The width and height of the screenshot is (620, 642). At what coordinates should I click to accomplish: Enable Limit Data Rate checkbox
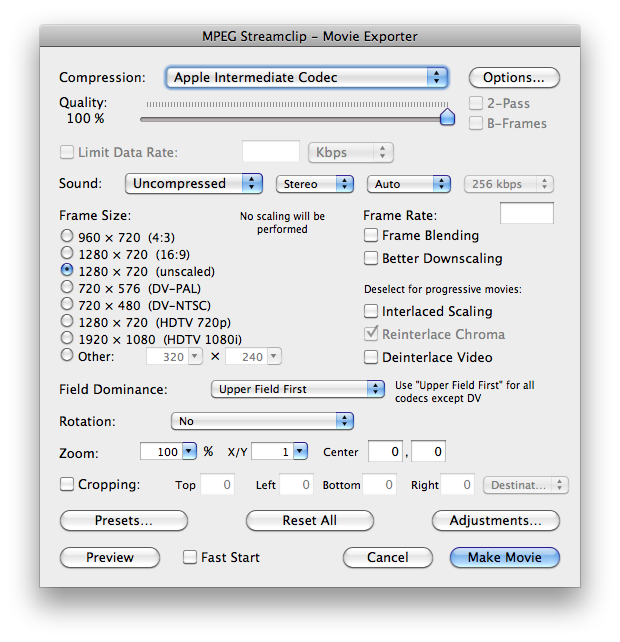pos(67,152)
